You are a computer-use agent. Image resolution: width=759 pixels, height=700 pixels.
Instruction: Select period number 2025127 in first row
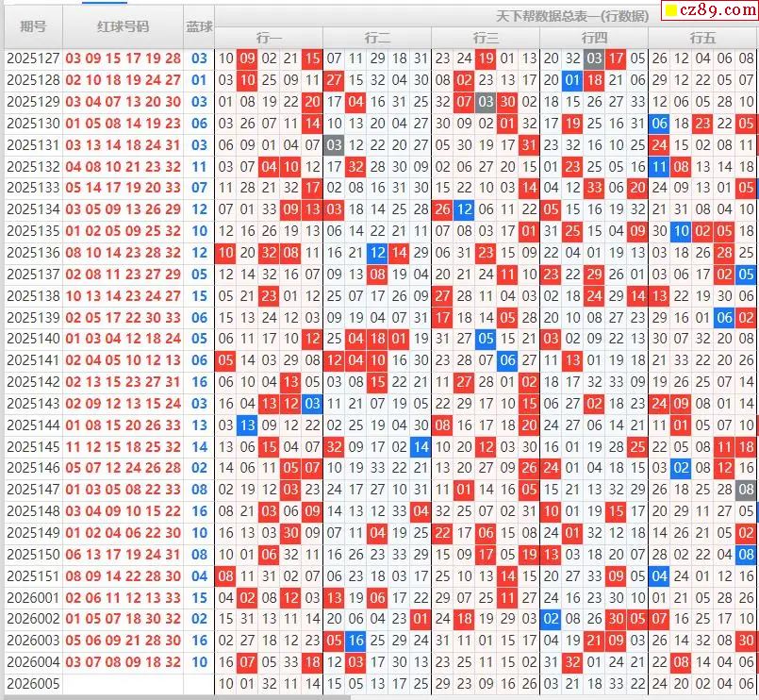pyautogui.click(x=33, y=58)
